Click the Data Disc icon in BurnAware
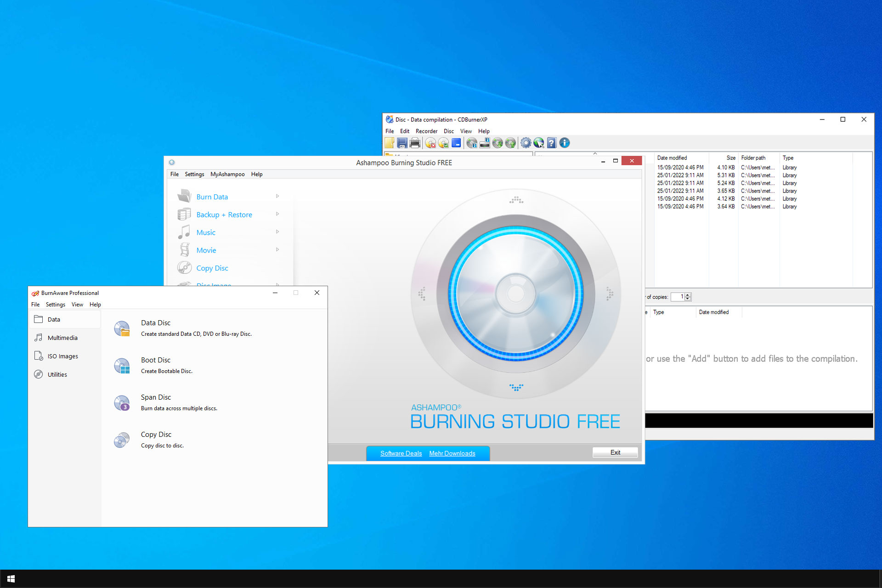Screen dimensions: 882x588 tap(121, 327)
